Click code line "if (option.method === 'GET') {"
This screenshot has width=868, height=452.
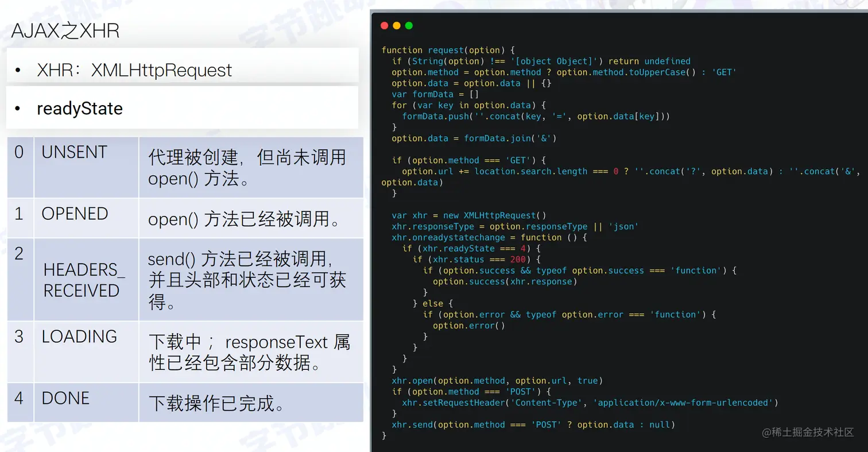point(469,160)
